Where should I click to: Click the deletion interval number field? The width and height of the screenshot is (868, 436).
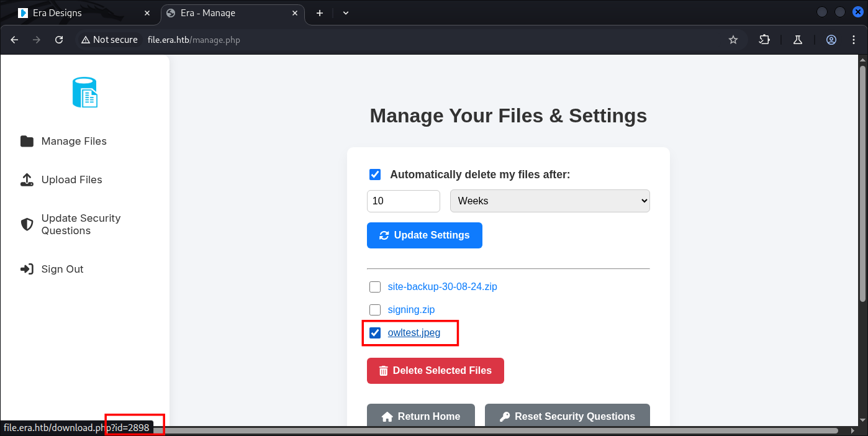pos(403,201)
